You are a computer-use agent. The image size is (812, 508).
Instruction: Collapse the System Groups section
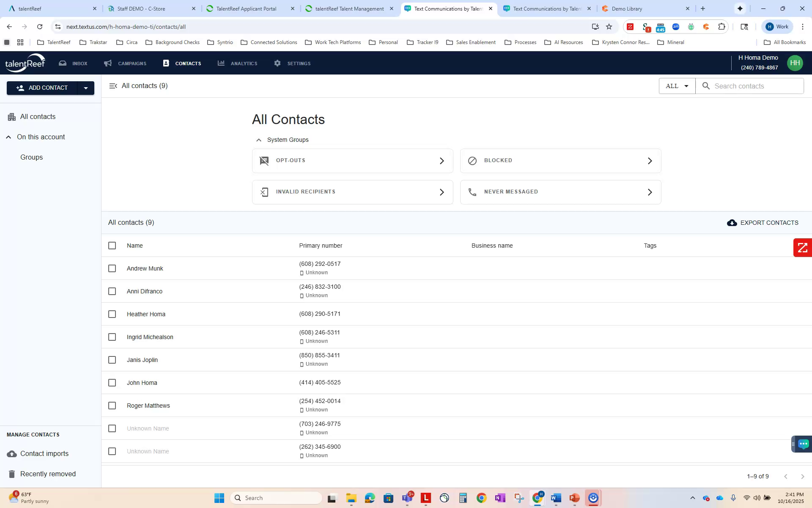point(258,140)
